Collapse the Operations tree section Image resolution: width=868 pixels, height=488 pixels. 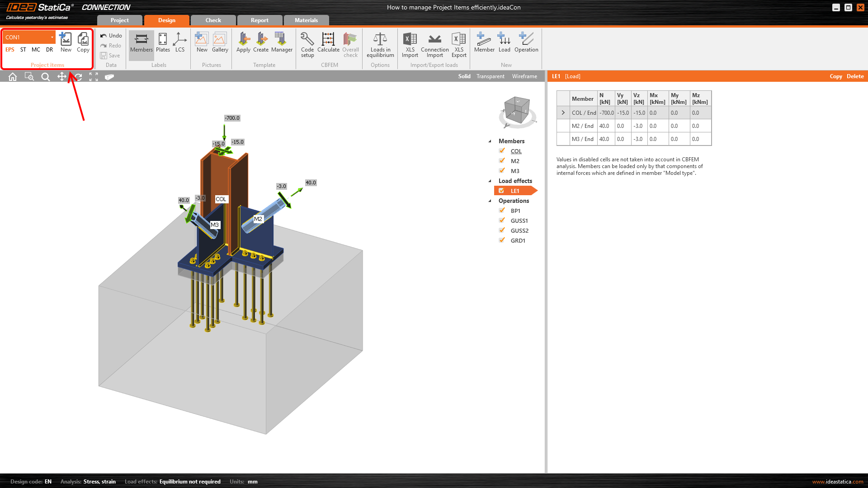490,201
